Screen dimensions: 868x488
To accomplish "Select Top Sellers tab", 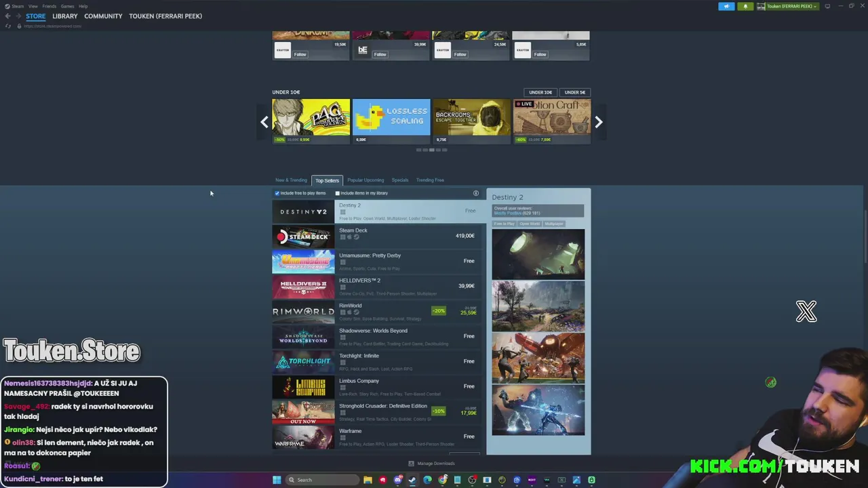I will click(x=327, y=180).
